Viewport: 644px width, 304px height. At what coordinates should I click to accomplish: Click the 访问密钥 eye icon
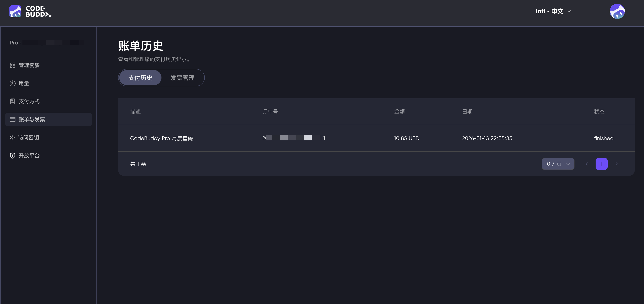tap(12, 137)
